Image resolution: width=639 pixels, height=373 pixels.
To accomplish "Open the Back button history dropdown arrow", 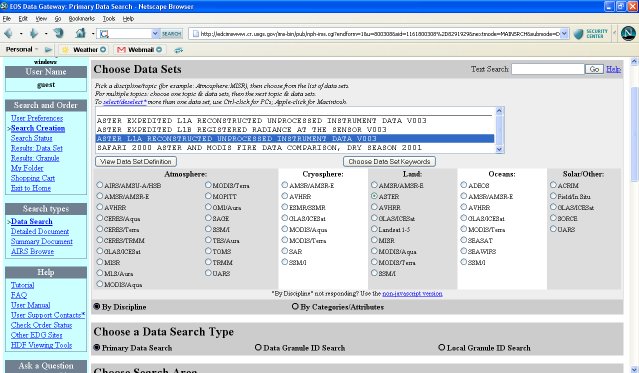I will coord(20,34).
